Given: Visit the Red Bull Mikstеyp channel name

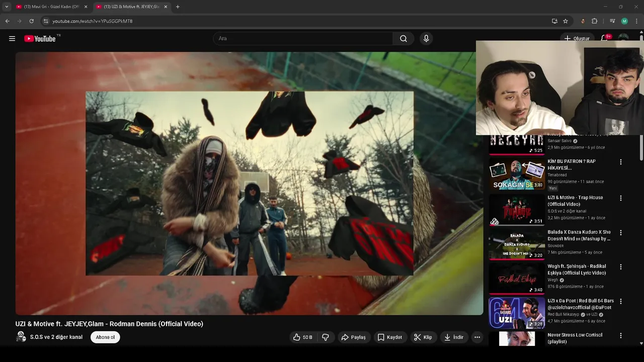Looking at the screenshot, I should 564,315.
